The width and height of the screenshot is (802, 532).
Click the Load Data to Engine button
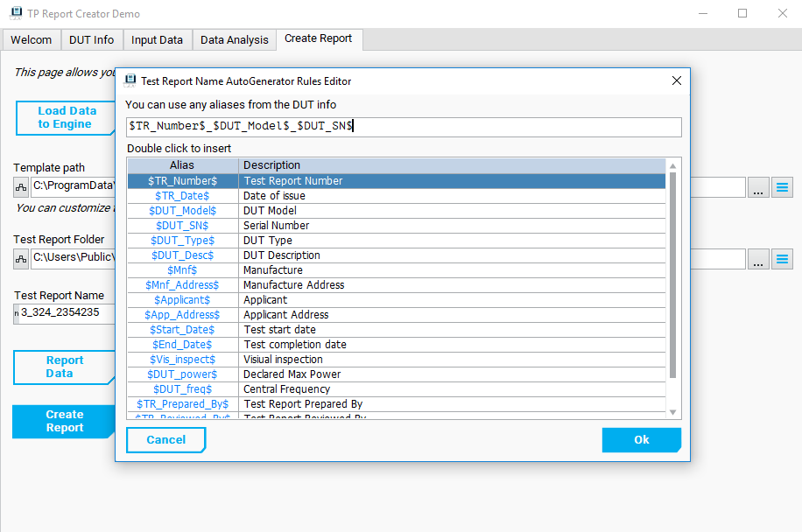66,118
